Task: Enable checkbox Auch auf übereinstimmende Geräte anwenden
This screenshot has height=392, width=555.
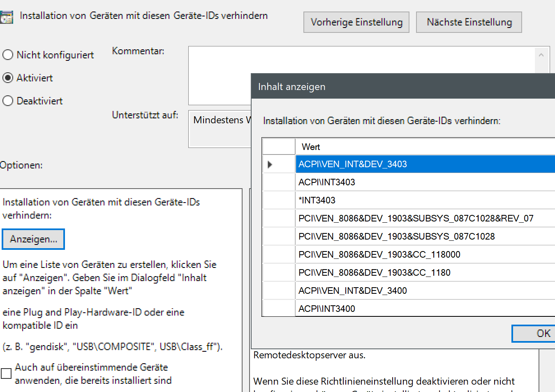Action: [x=6, y=373]
